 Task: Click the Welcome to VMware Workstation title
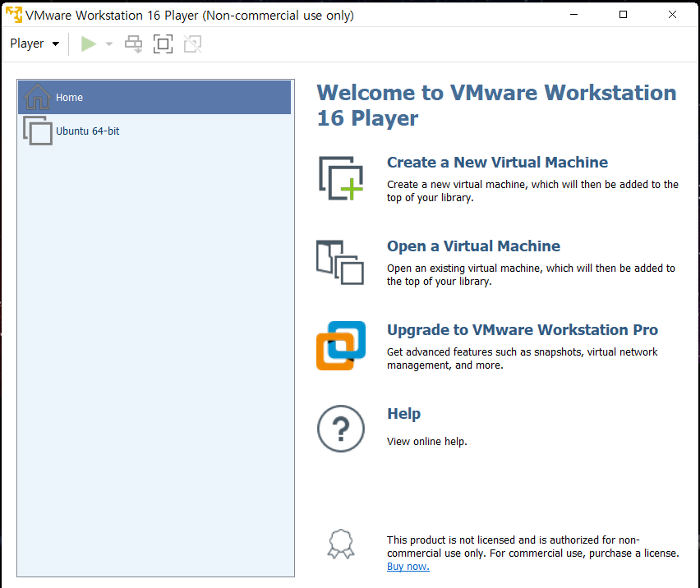[x=496, y=106]
